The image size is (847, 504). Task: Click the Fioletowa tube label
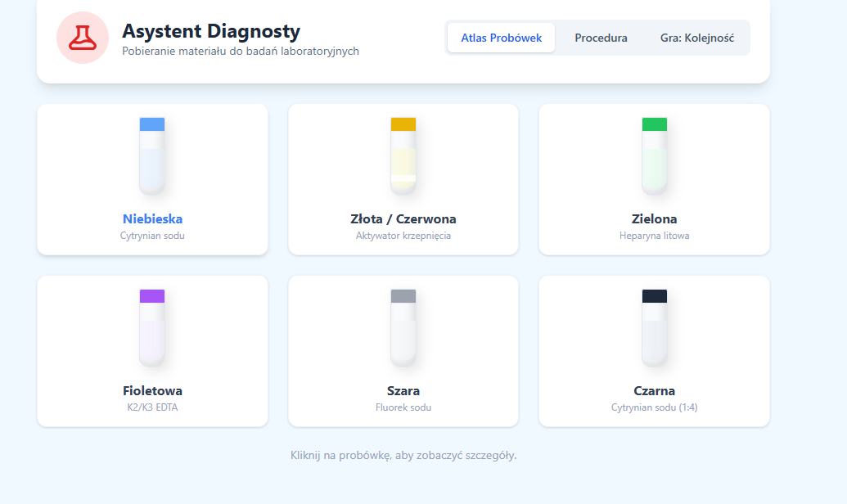coord(152,391)
